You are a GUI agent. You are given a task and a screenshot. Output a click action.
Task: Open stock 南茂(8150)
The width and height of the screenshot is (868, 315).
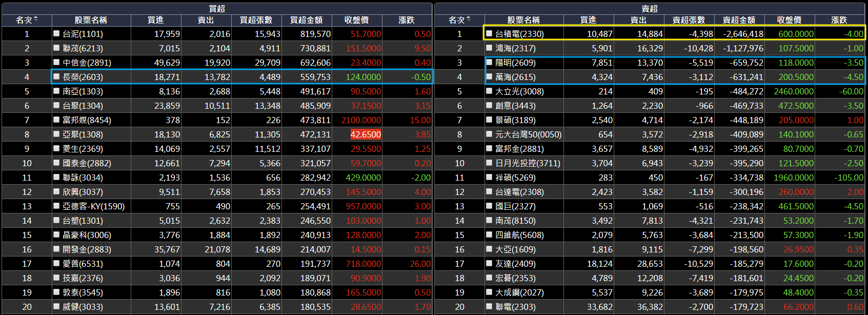[515, 221]
